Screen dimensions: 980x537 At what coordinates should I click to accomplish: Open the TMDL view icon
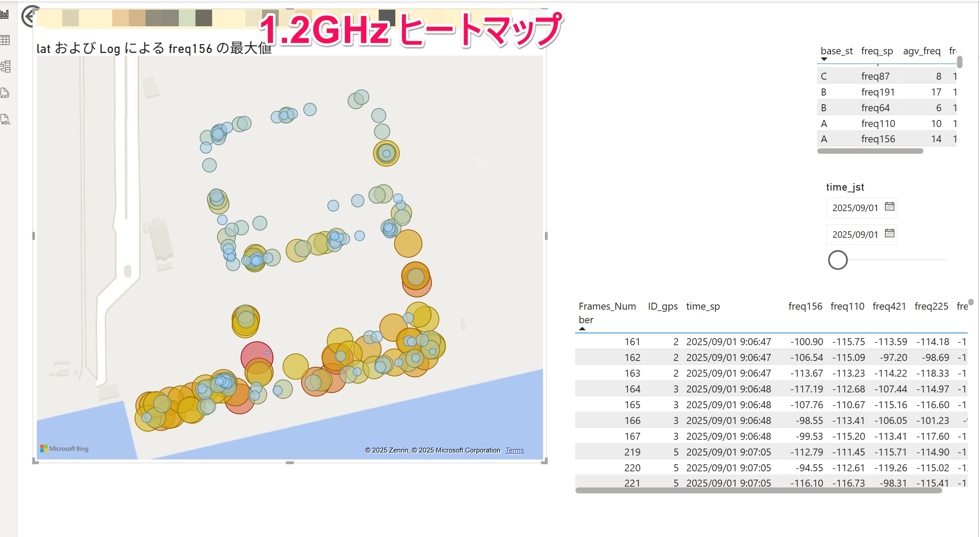[x=5, y=119]
